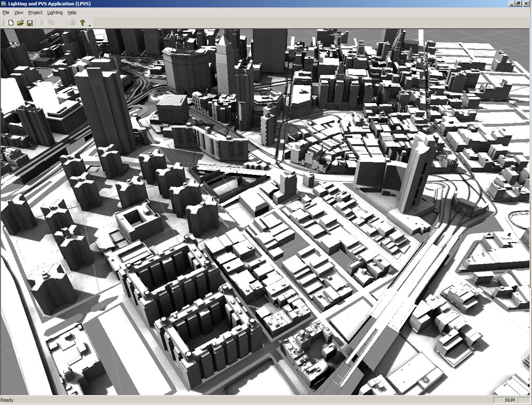Click the LPVS application icon in title bar

pyautogui.click(x=4, y=4)
